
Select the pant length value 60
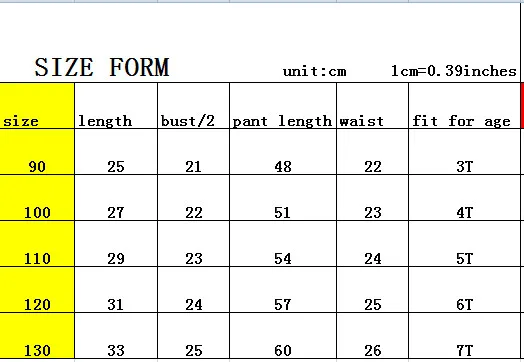point(283,336)
